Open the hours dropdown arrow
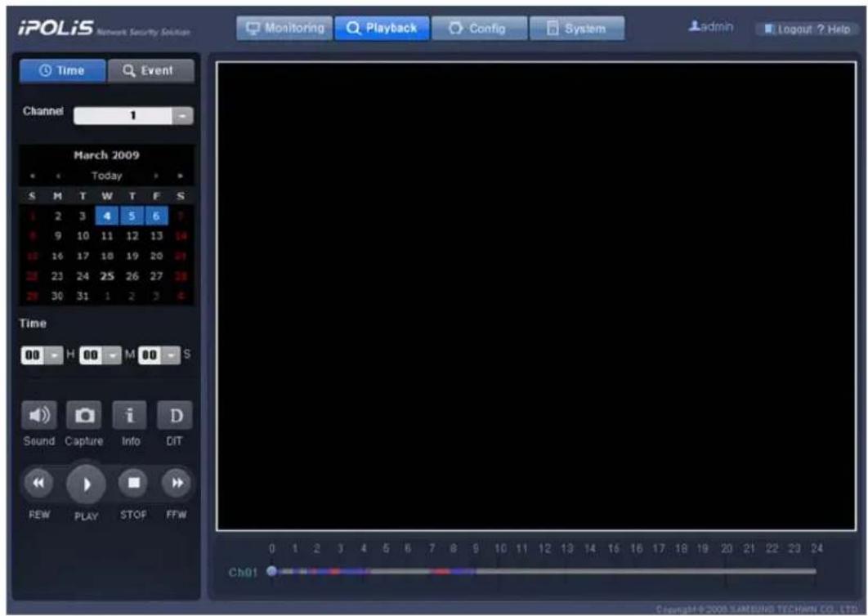Viewport: 868px width, 616px height. coord(54,355)
